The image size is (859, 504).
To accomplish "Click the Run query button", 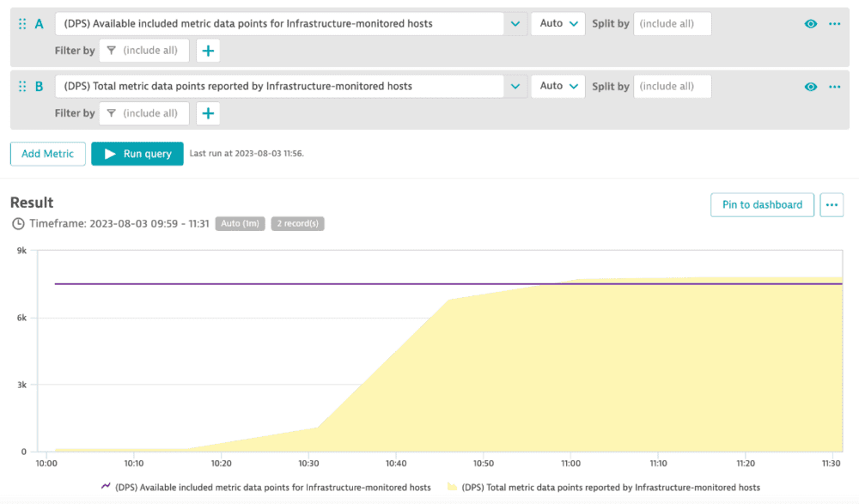I will (137, 154).
